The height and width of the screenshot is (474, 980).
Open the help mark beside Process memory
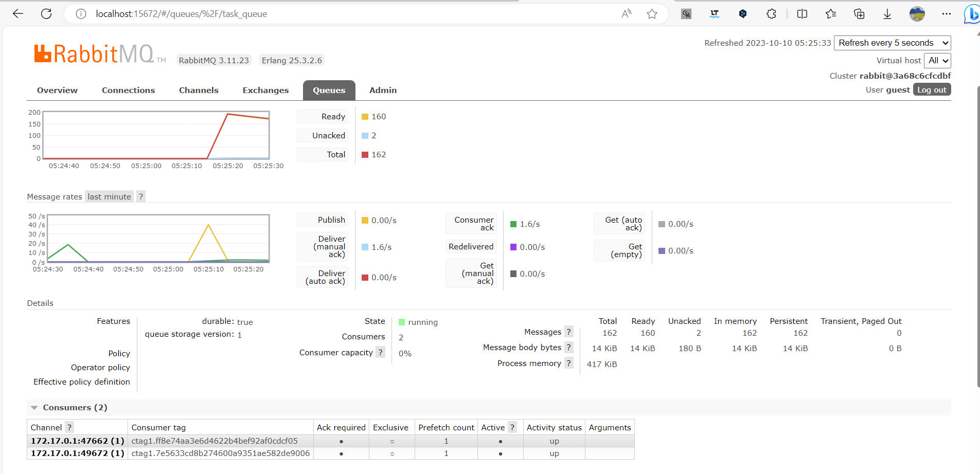(568, 363)
